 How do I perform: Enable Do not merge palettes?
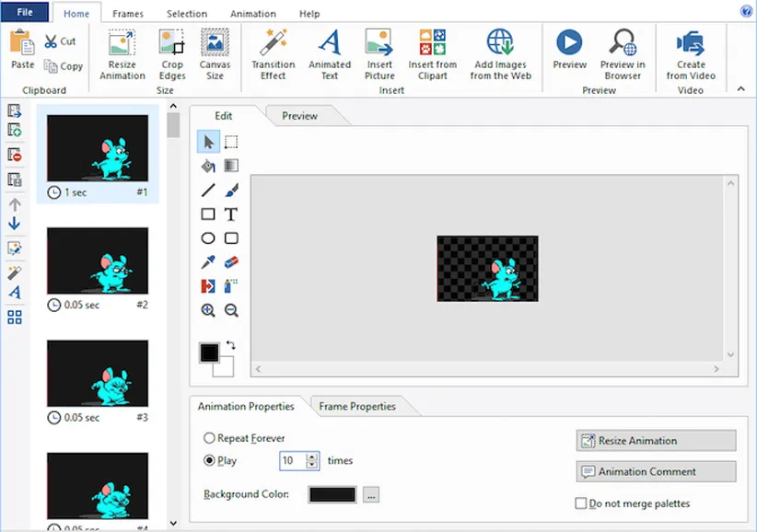click(581, 503)
